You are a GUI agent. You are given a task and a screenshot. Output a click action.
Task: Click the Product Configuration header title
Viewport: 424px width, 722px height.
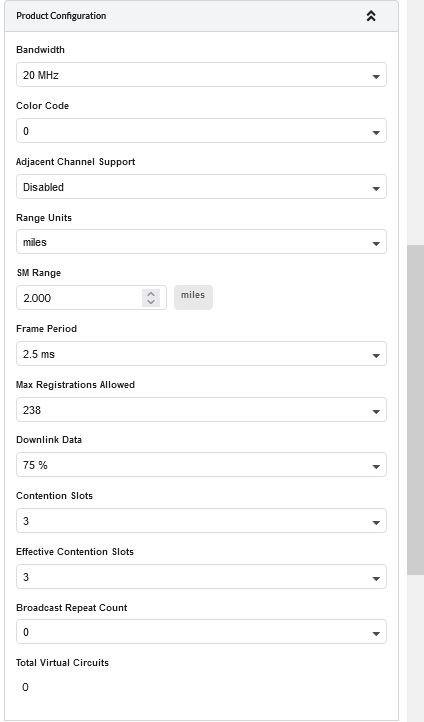(x=61, y=16)
